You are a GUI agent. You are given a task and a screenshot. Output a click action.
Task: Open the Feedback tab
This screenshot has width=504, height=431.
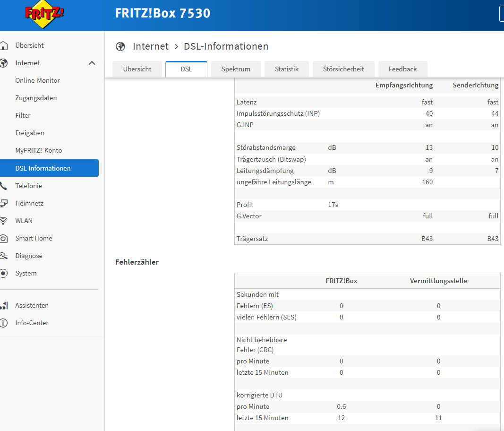point(403,69)
